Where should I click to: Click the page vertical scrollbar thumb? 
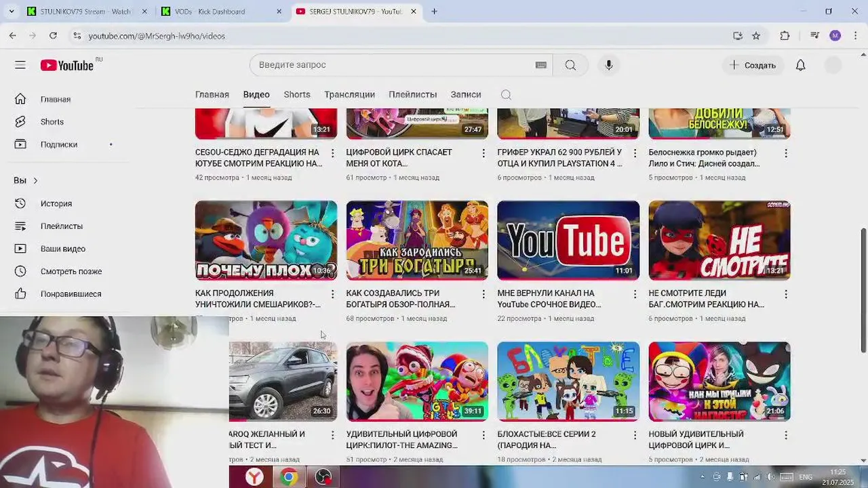[x=863, y=290]
